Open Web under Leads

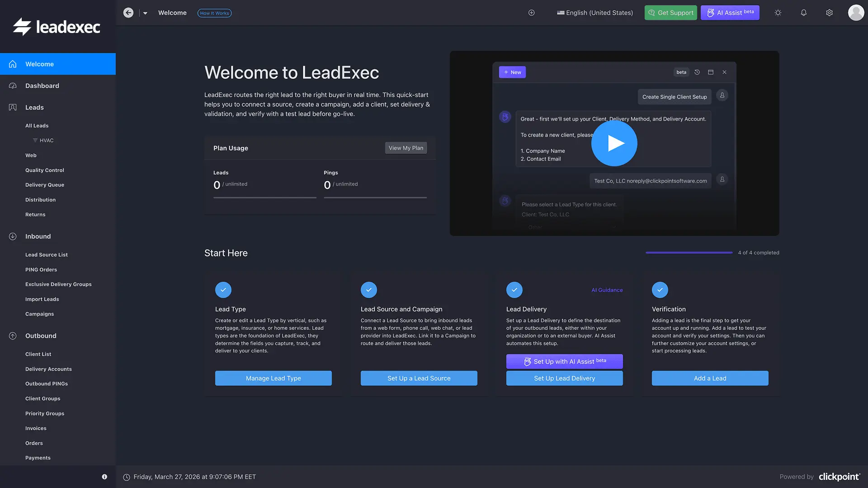pyautogui.click(x=31, y=155)
